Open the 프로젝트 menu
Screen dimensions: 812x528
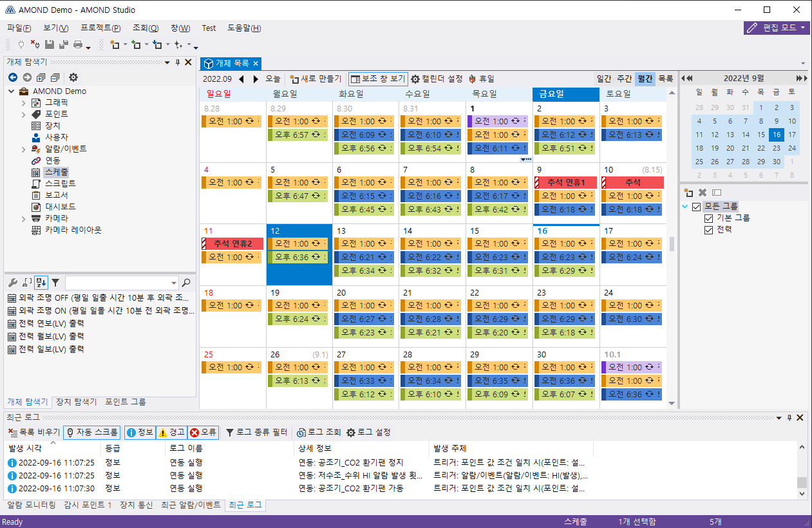100,28
